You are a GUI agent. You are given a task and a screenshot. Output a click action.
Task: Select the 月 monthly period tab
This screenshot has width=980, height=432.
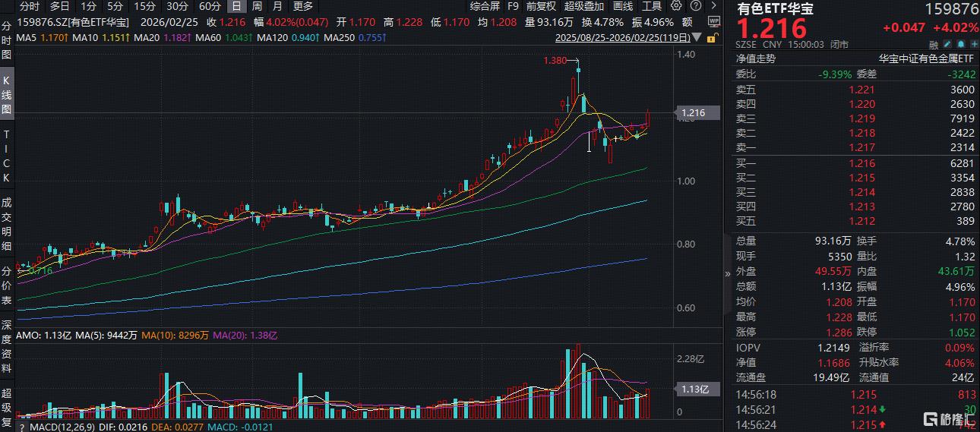[277, 6]
